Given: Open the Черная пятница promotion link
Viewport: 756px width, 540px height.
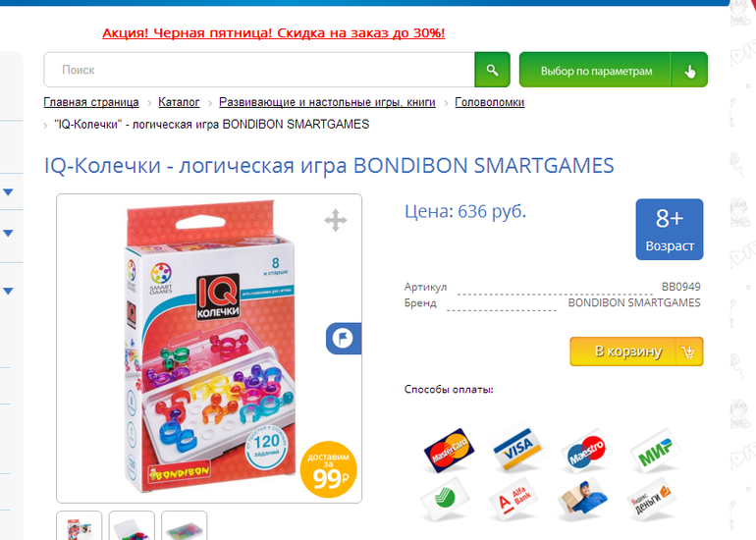Looking at the screenshot, I should click(x=273, y=33).
